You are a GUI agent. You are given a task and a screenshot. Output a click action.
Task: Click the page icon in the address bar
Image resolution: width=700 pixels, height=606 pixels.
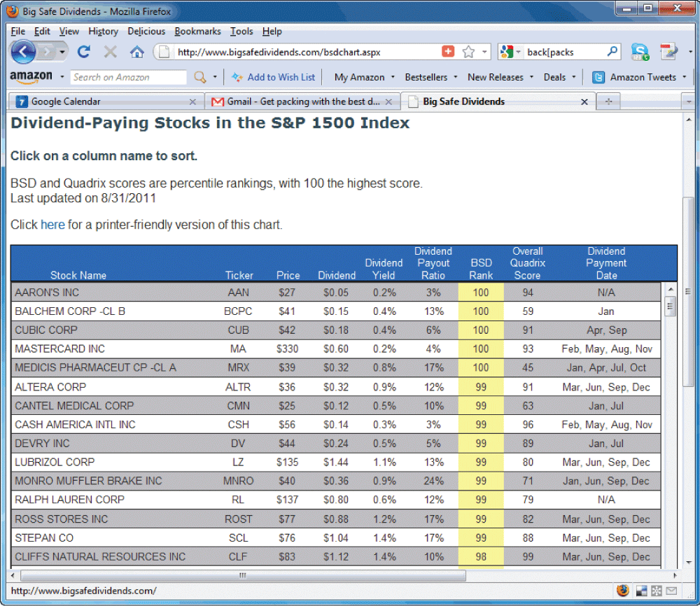click(164, 52)
